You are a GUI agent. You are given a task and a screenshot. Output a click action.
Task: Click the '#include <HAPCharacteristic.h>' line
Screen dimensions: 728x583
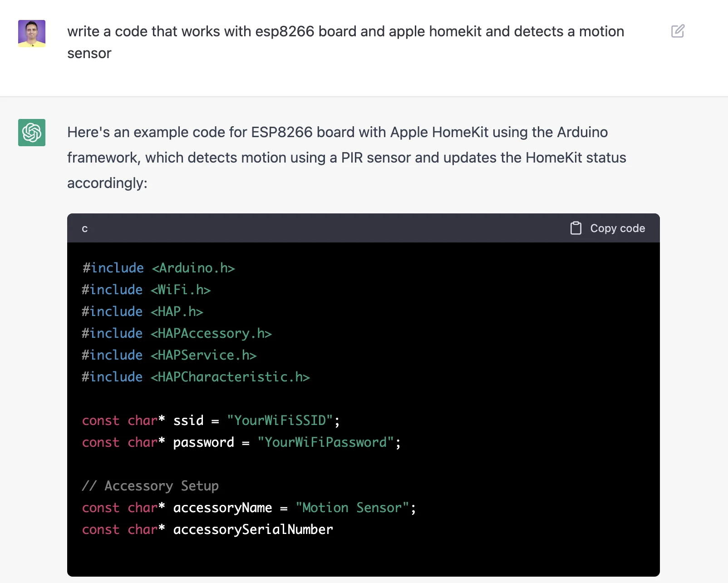click(196, 377)
